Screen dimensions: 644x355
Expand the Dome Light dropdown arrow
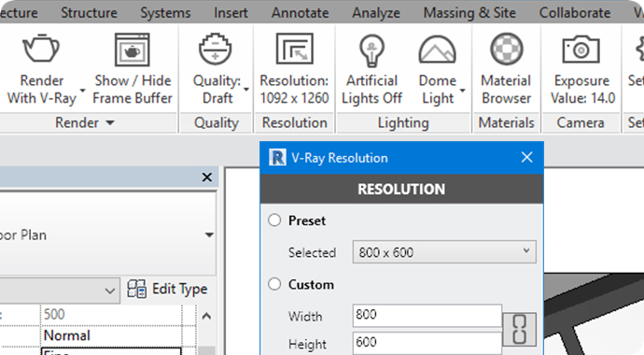coord(462,90)
